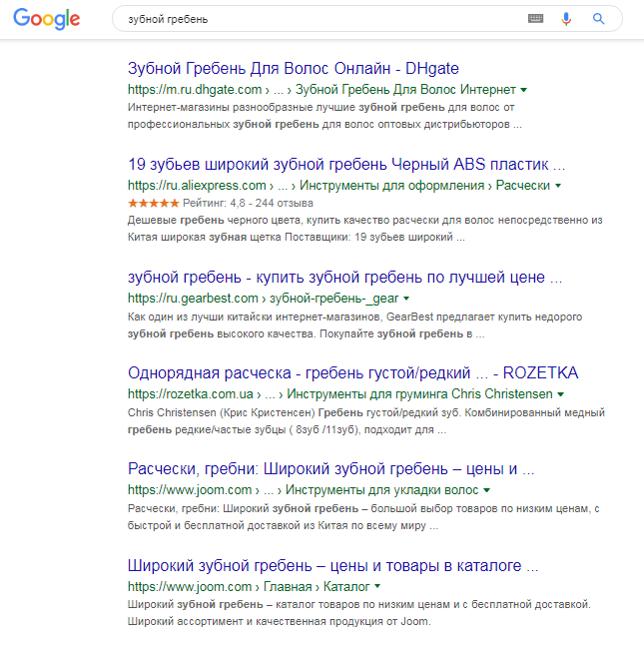Click Инструменты для груминга Chris Christensen breadcrumb
Image resolution: width=644 pixels, height=647 pixels.
pos(419,394)
